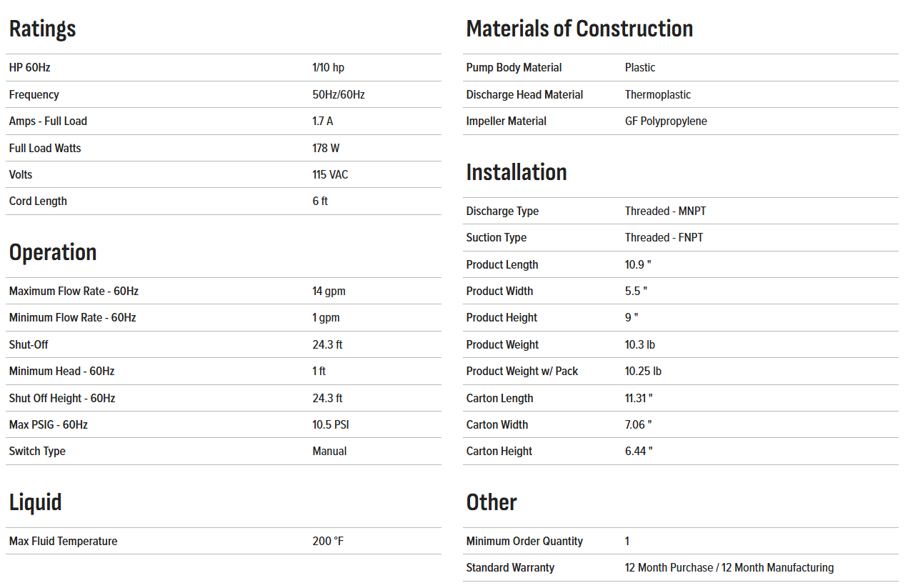Click the Materials of Construction heading
This screenshot has height=588, width=918.
click(x=579, y=29)
